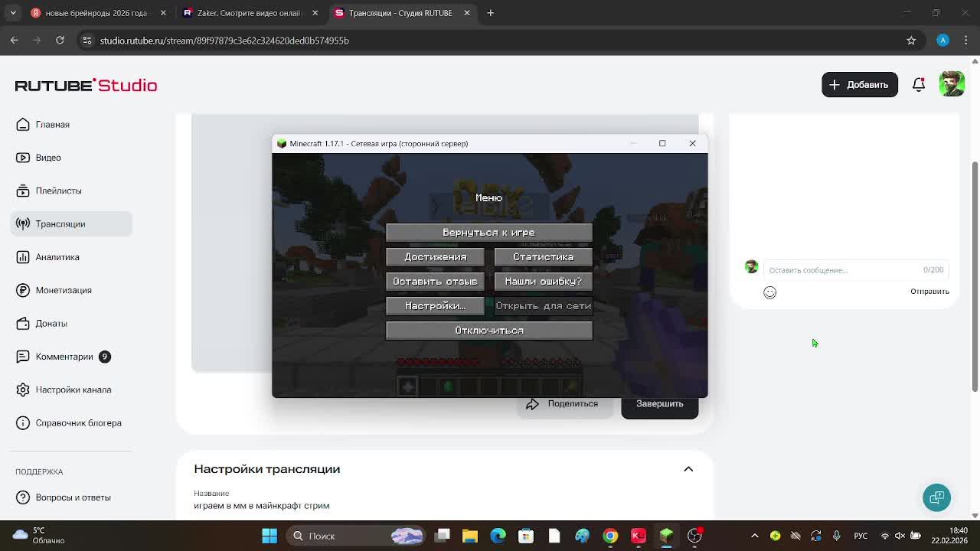Bookmark this page star icon
980x551 pixels.
point(911,41)
